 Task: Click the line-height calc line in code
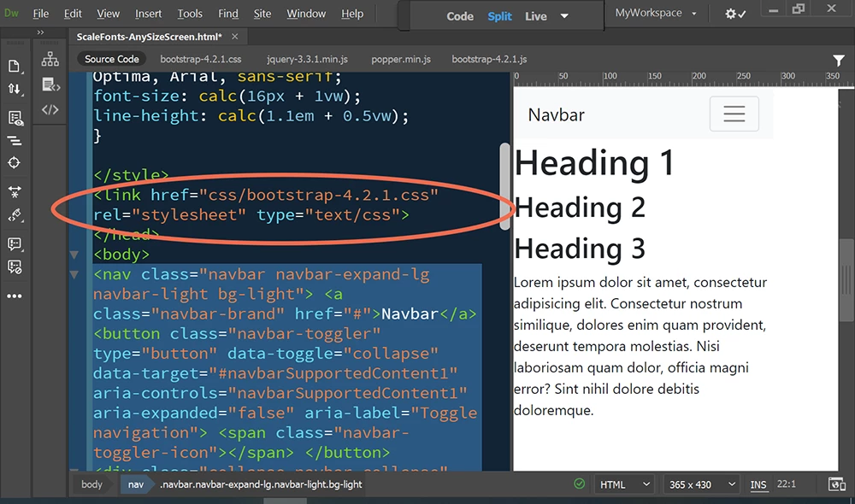pos(251,116)
